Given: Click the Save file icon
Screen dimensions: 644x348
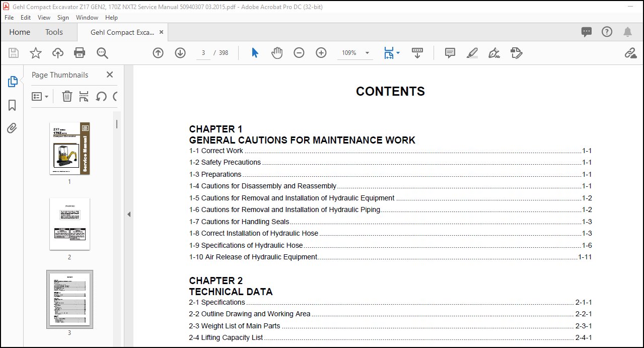Looking at the screenshot, I should click(14, 53).
